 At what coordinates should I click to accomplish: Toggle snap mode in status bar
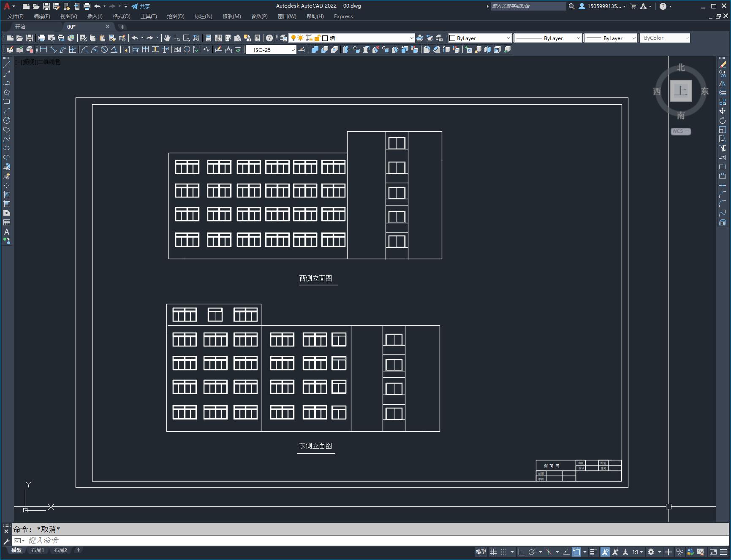click(x=504, y=552)
